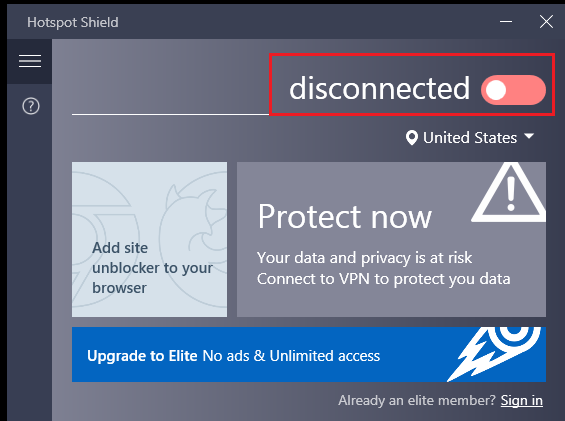Follow the Sign in link

(x=521, y=400)
